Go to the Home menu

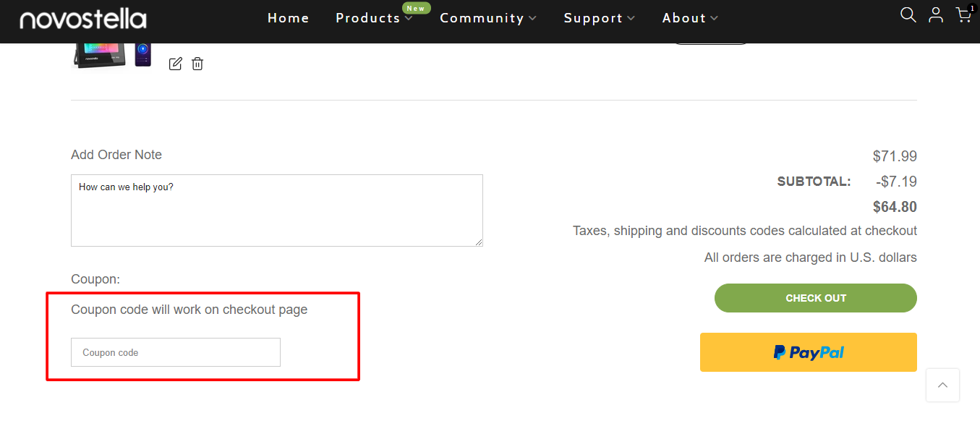click(x=289, y=18)
